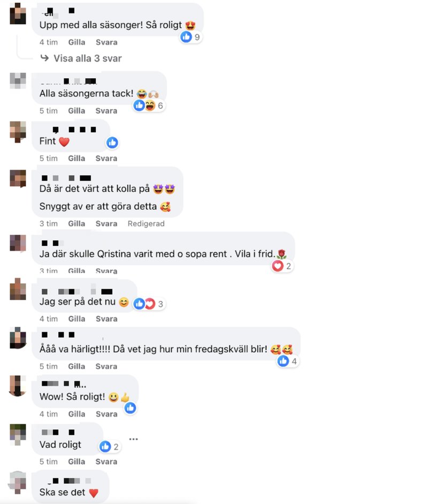Reply to the 'Alla säsongerna tack!' comment

click(106, 110)
